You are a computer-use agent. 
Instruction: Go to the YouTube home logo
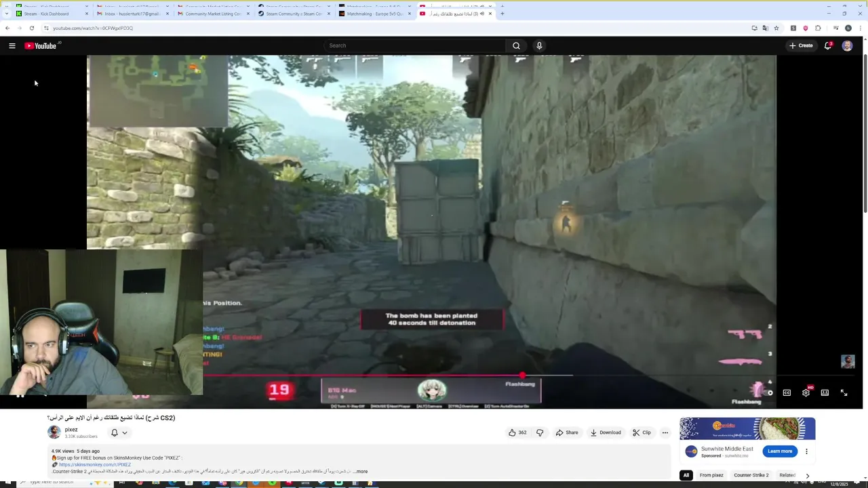(41, 45)
